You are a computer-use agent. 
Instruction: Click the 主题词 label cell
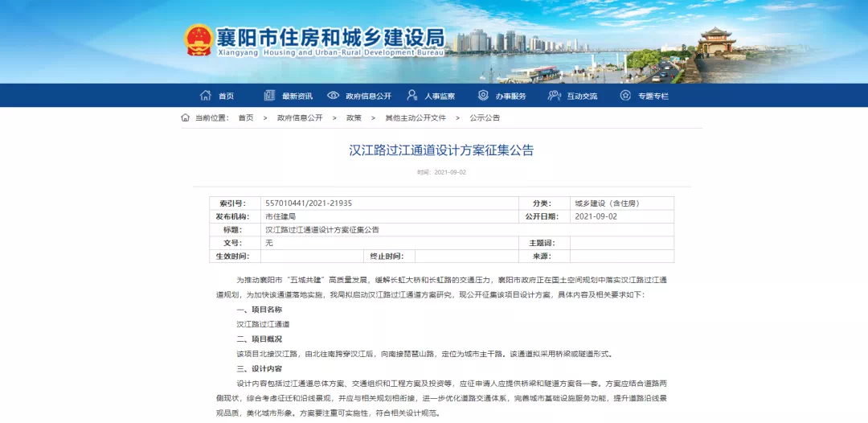pos(544,243)
